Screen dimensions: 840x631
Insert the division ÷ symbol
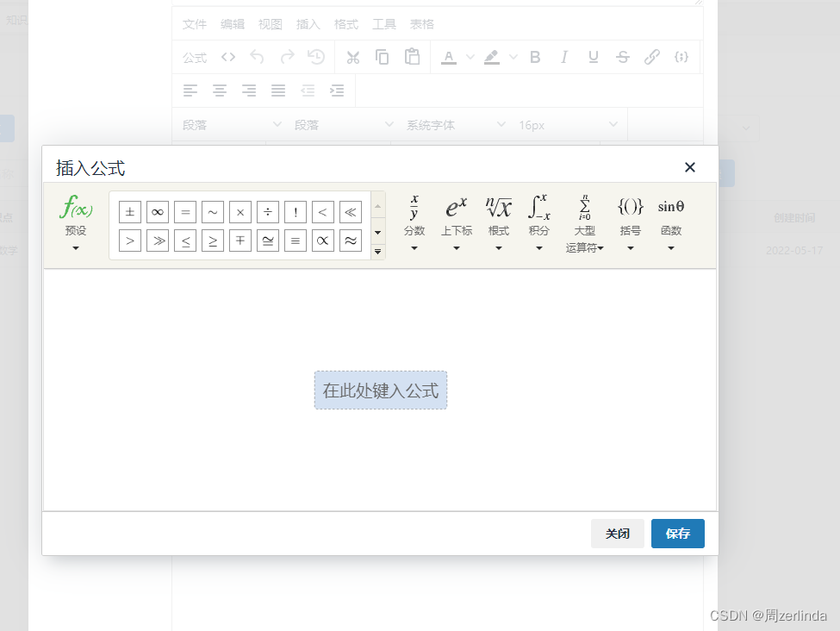pos(267,212)
